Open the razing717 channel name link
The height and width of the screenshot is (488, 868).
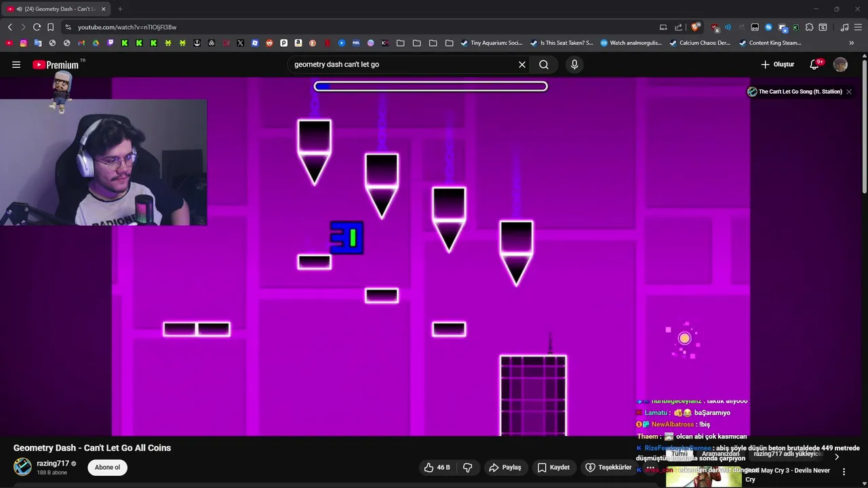[53, 464]
